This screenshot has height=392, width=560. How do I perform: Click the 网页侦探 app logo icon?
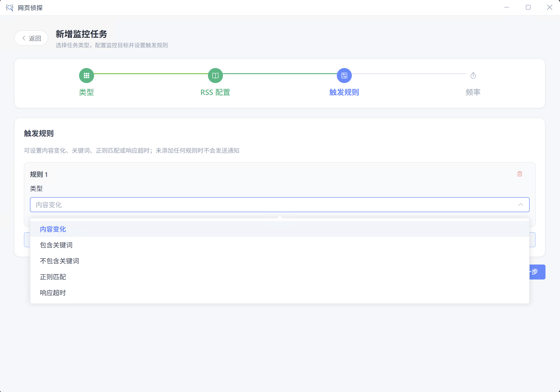10,7
